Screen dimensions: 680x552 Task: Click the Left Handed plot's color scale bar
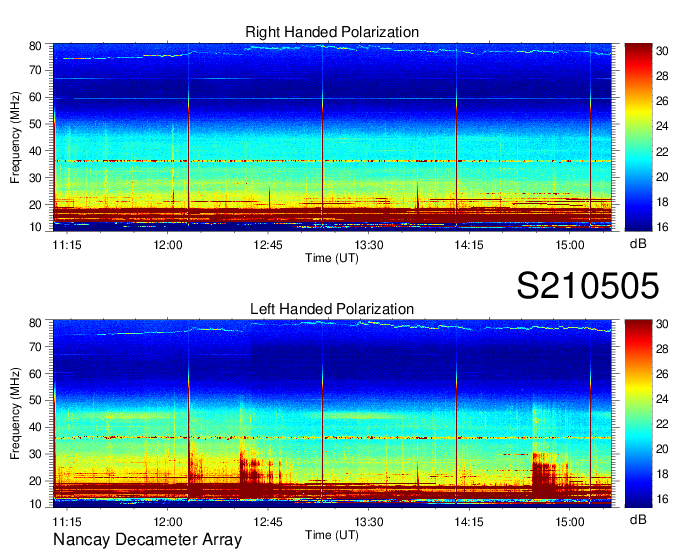pyautogui.click(x=638, y=414)
